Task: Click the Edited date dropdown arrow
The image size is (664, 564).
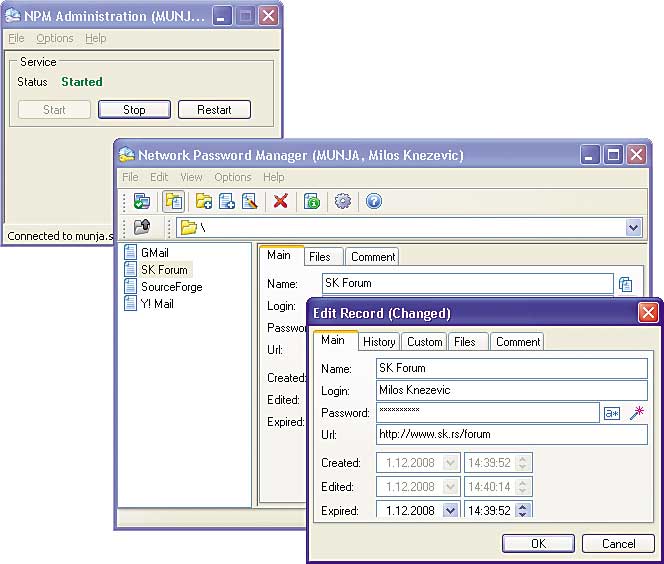Action: (x=450, y=487)
